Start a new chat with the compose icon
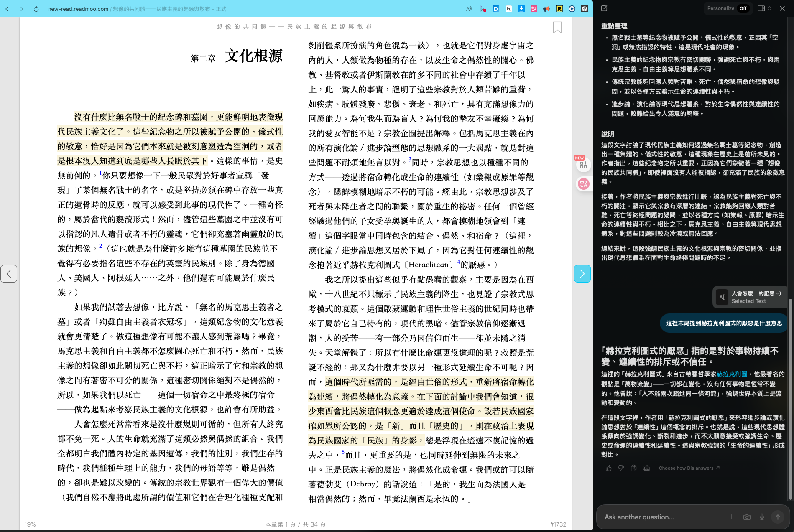794x532 pixels. click(x=604, y=8)
